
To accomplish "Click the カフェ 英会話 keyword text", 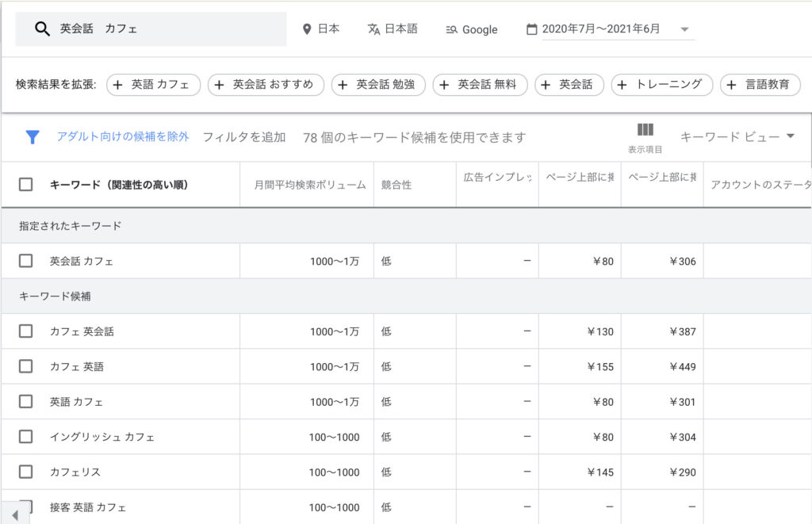I will (82, 331).
